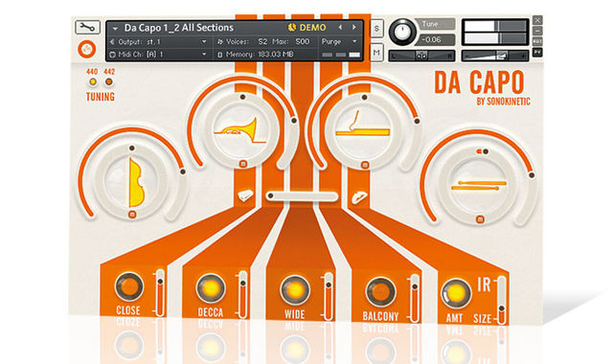Click the left orange shape icon beside center bar

point(245,195)
